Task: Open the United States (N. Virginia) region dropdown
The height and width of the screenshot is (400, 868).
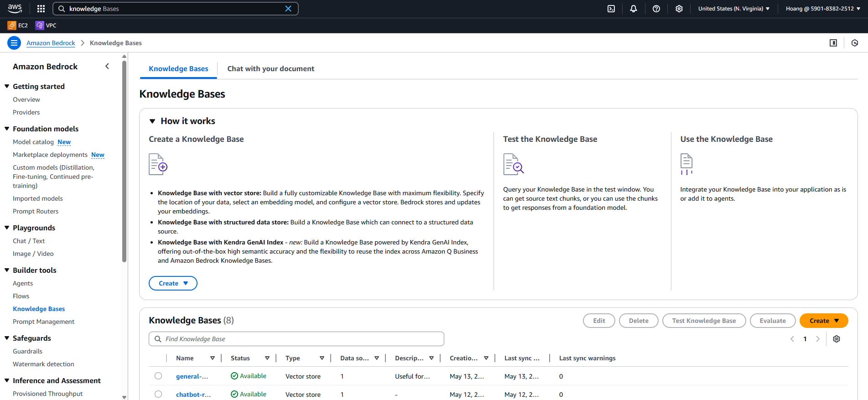Action: coord(734,9)
